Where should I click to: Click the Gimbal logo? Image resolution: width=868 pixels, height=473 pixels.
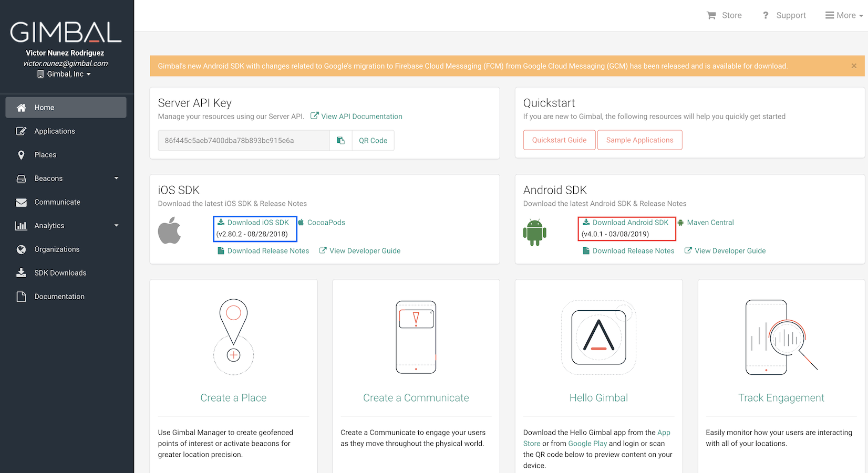(x=66, y=33)
